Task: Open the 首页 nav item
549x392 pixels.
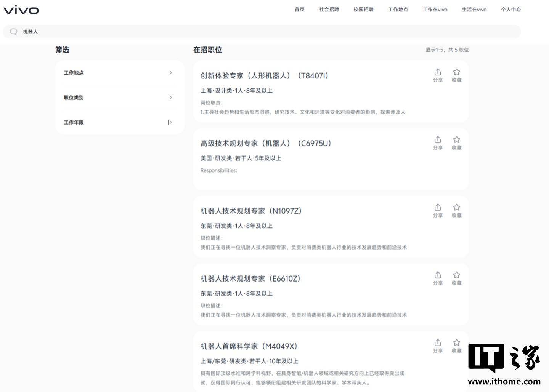Action: coord(300,10)
